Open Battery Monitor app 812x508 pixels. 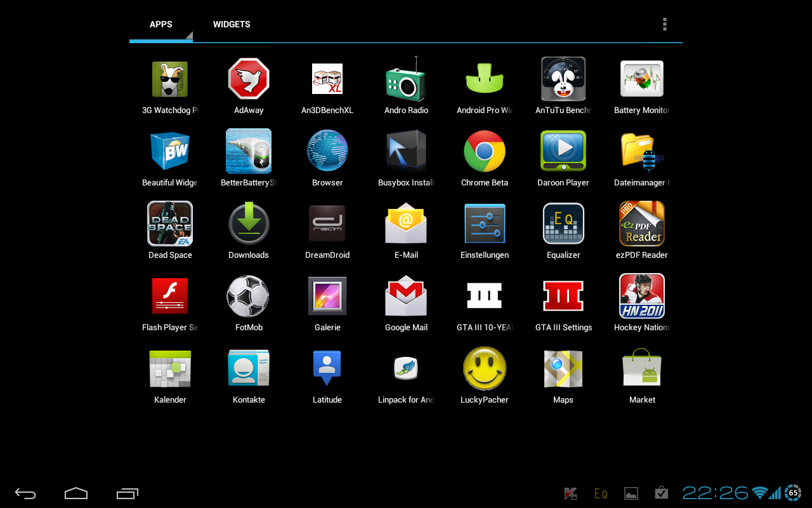(642, 79)
